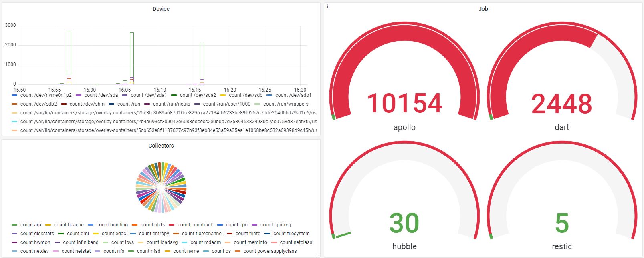Select the dart gauge label

coord(562,127)
